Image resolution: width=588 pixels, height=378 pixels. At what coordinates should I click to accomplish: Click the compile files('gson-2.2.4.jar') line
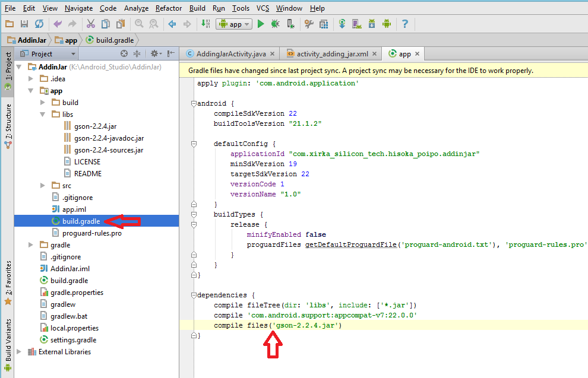pyautogui.click(x=278, y=325)
